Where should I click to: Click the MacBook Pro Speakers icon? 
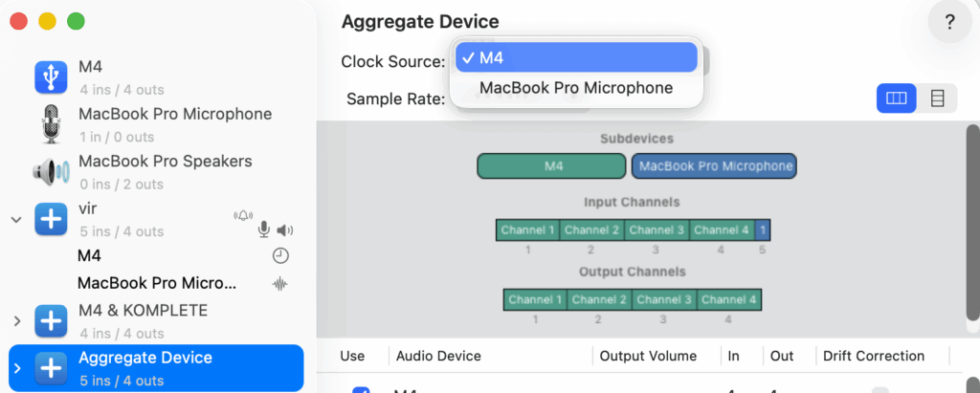pyautogui.click(x=51, y=171)
